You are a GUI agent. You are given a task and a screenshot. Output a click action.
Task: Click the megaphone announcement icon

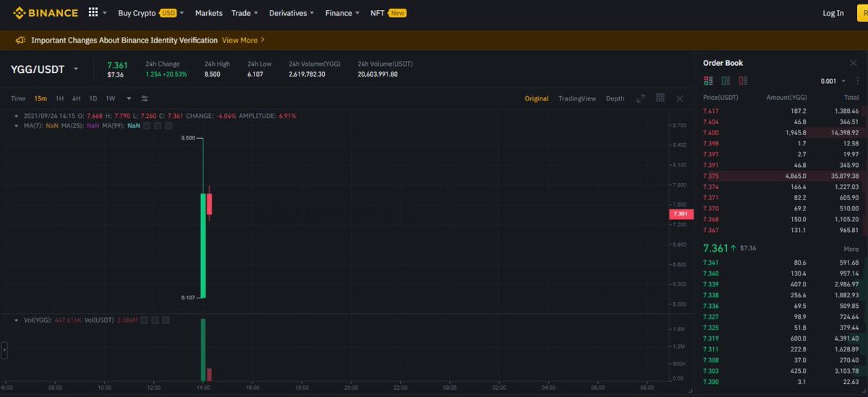click(20, 40)
